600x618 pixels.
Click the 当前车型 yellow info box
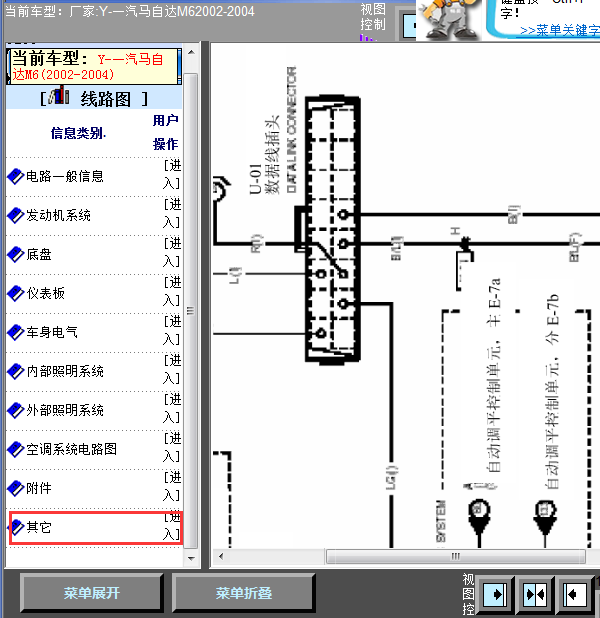(94, 66)
